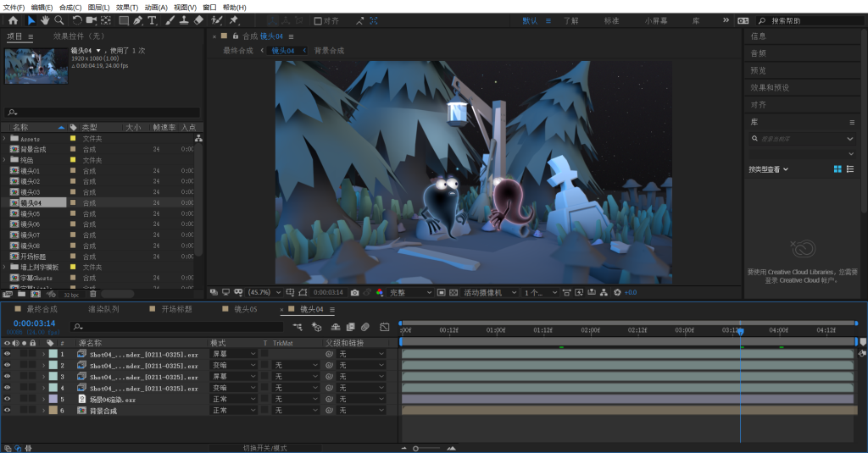Viewport: 868px width, 453px height.
Task: Select the Selection arrow tool
Action: 31,20
